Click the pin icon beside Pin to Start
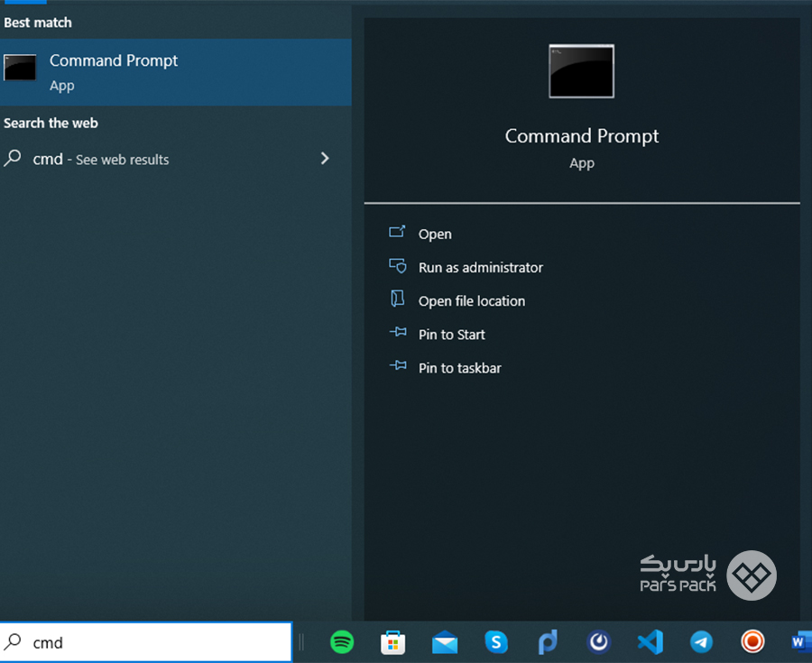The width and height of the screenshot is (812, 663). [x=398, y=332]
